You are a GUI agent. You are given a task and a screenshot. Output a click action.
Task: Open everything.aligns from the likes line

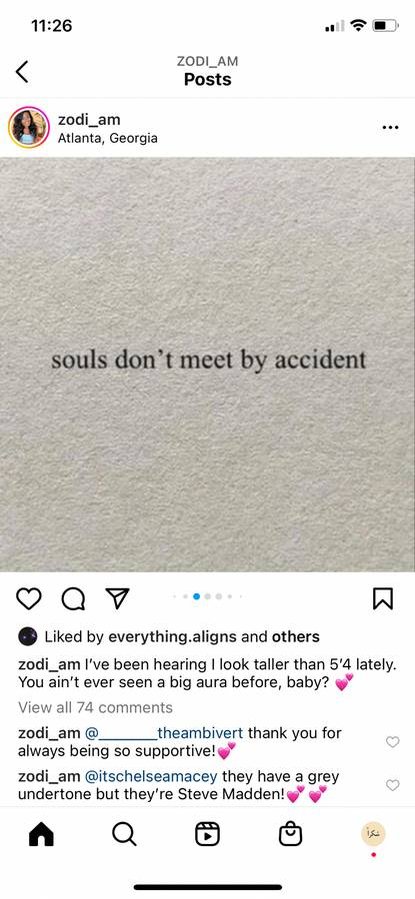tap(177, 636)
